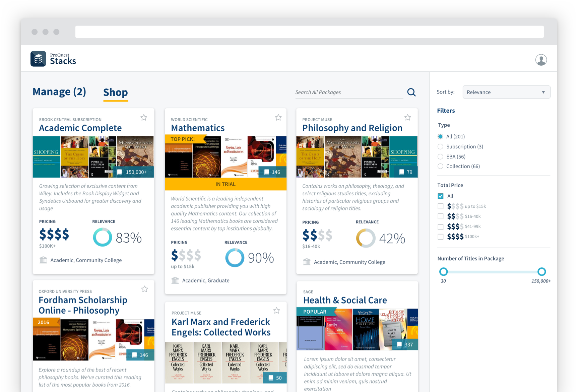Screen dimensions: 576x392
Task: Select the Collection (66) type filter
Action: pos(440,166)
